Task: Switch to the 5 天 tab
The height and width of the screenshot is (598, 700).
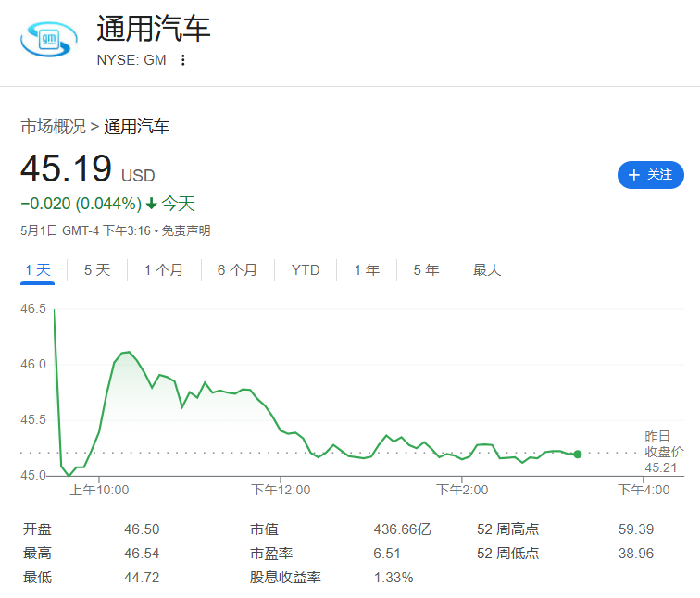Action: coord(97,270)
